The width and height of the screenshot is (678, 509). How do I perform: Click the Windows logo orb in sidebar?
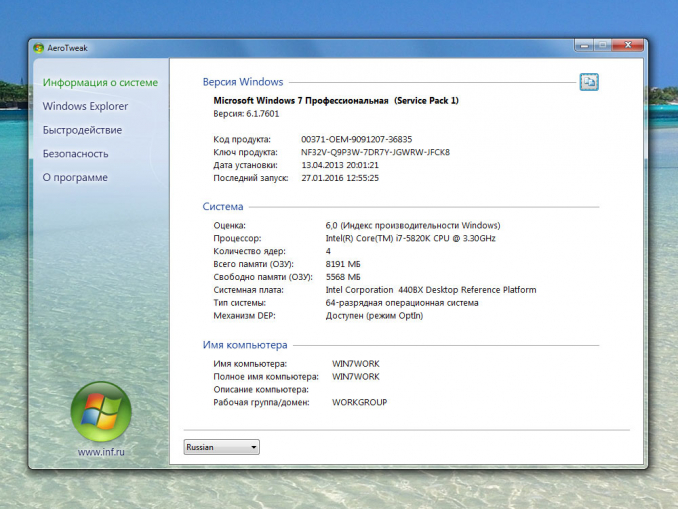pos(100,410)
